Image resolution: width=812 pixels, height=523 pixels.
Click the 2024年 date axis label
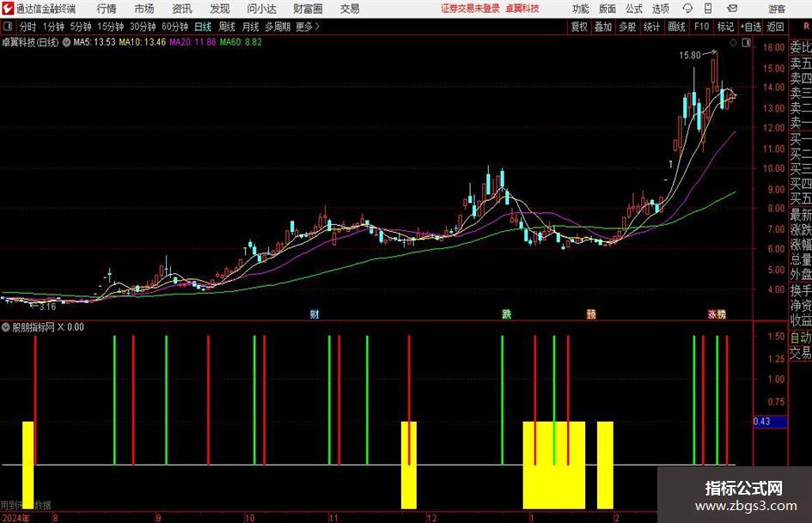15,518
